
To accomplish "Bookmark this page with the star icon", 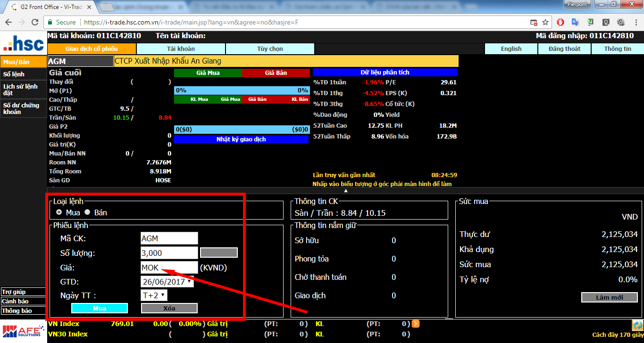I will coord(545,22).
